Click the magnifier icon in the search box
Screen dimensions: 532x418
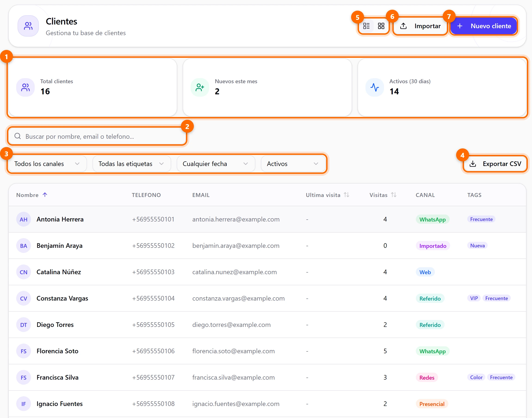[18, 136]
